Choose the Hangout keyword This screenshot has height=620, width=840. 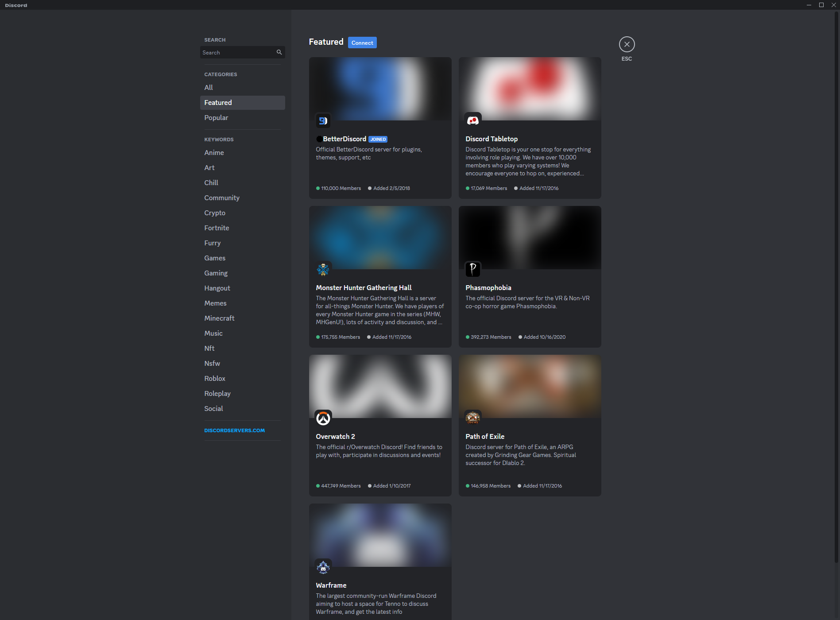[242, 288]
